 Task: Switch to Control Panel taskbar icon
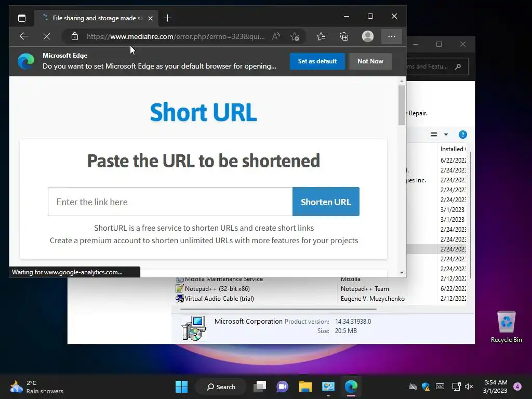pyautogui.click(x=328, y=387)
